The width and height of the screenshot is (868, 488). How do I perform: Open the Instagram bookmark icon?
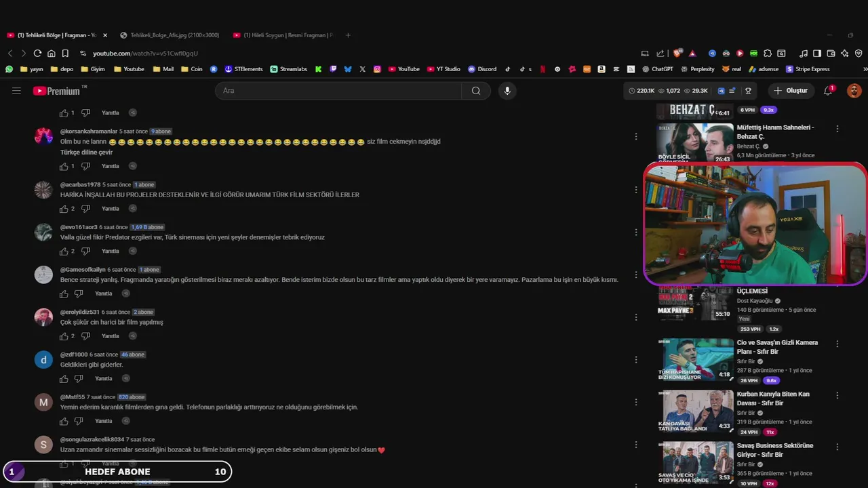(377, 69)
